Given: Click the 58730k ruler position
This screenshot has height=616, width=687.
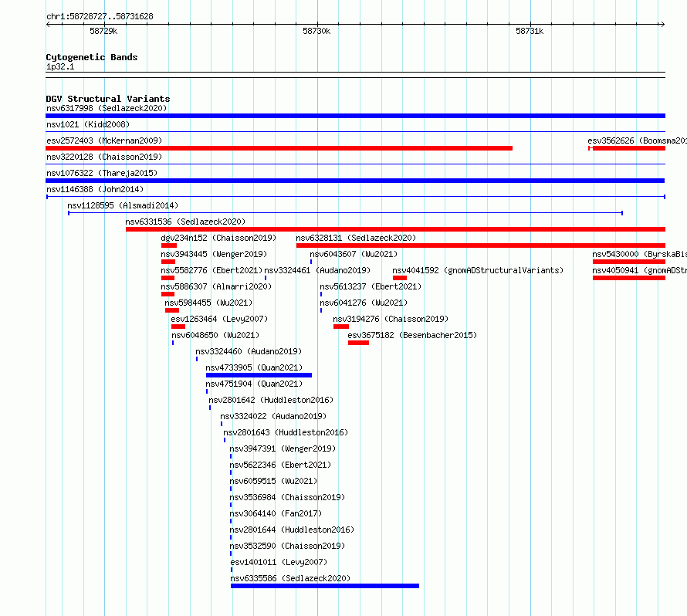Looking at the screenshot, I should (316, 31).
